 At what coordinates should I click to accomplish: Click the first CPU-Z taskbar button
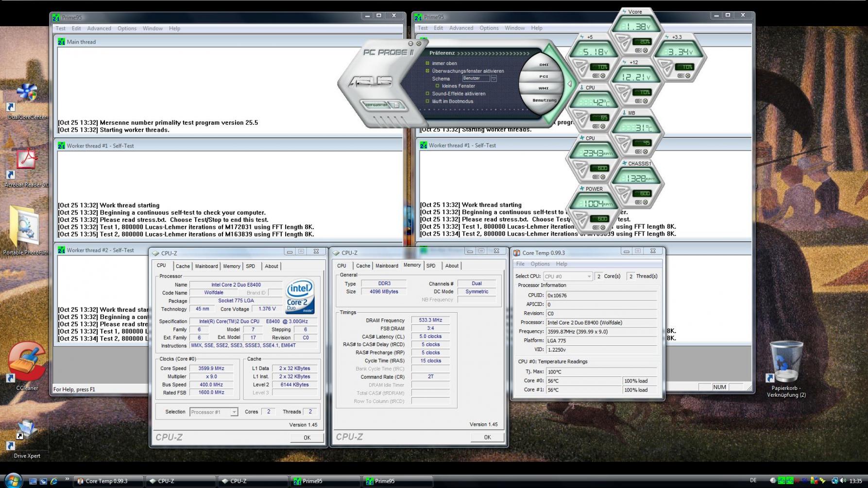[x=180, y=481]
